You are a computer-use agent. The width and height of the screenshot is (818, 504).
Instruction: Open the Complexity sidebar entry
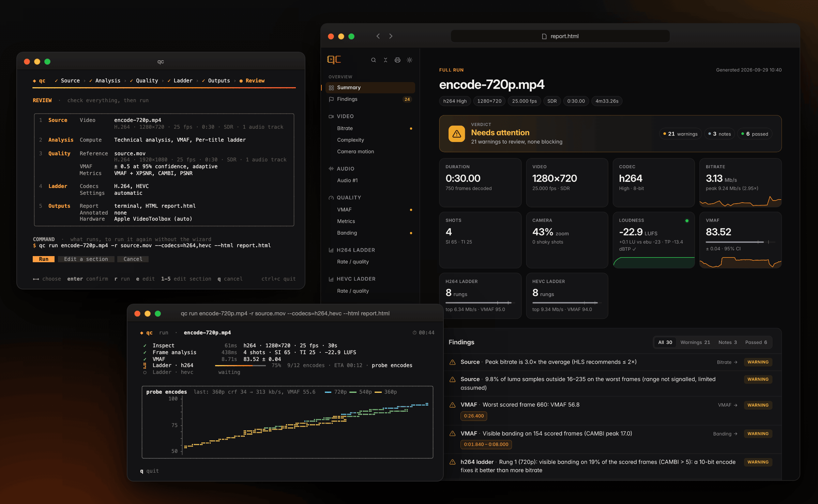pyautogui.click(x=370, y=140)
